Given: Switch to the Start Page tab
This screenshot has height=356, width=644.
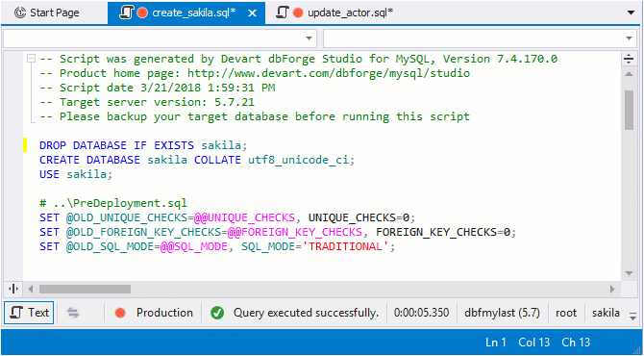Looking at the screenshot, I should click(x=46, y=13).
